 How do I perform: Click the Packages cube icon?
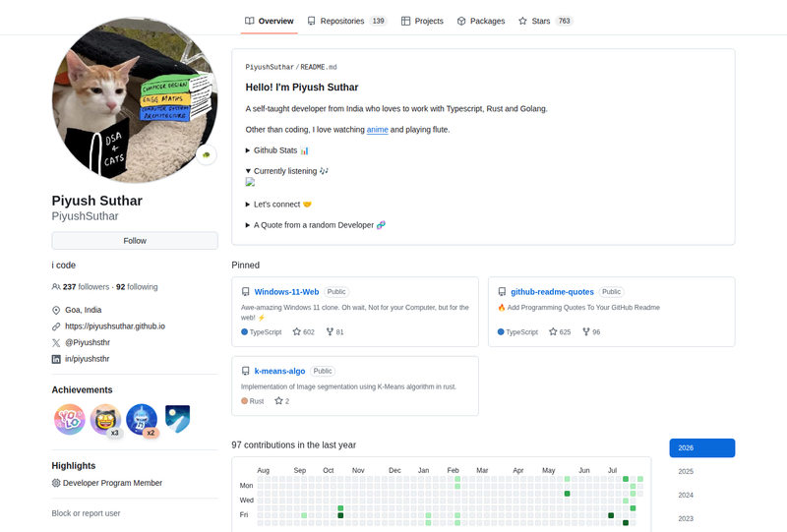click(461, 21)
